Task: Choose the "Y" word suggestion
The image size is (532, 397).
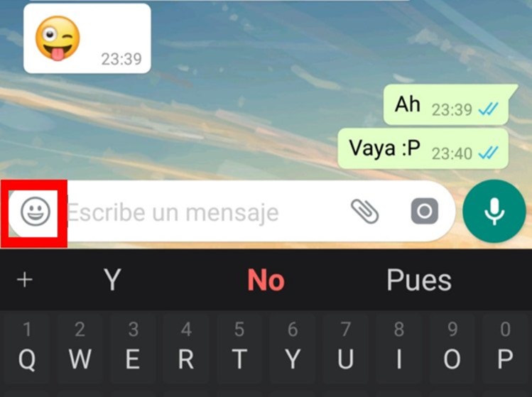Action: [x=112, y=281]
